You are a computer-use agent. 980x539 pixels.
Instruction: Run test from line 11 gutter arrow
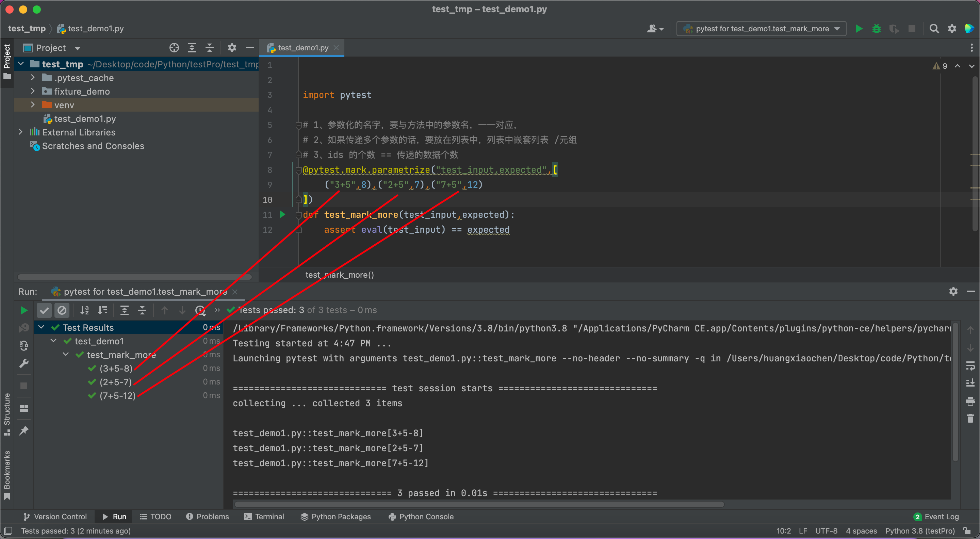(x=282, y=214)
